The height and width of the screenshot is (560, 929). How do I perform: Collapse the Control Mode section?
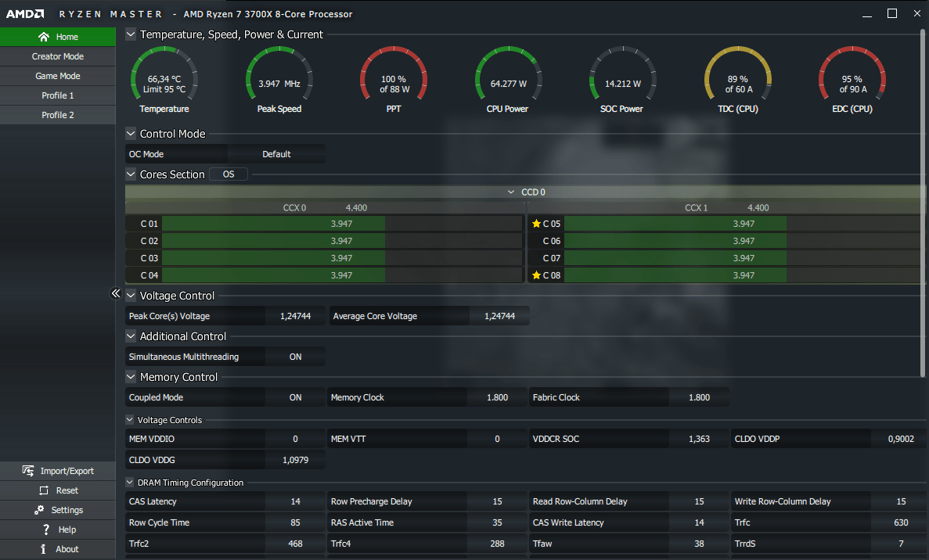[131, 134]
